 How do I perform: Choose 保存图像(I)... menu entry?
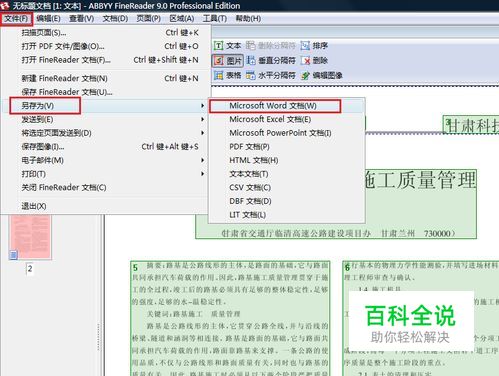[106, 147]
